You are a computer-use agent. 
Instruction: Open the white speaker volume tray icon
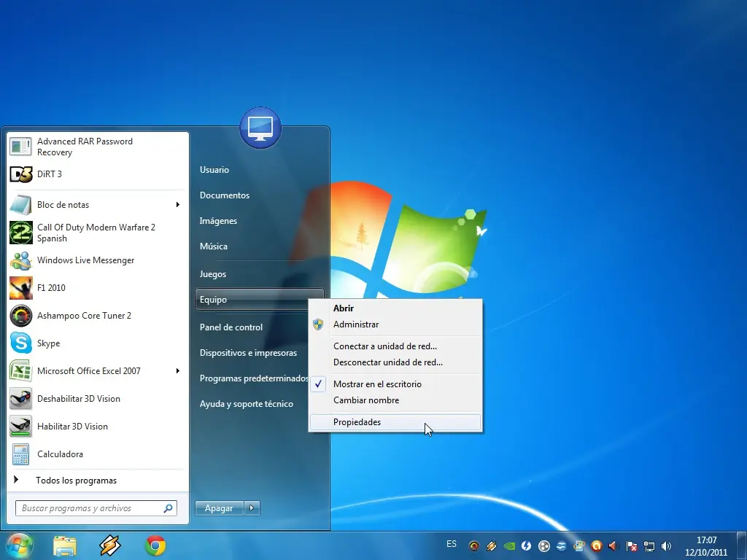point(667,546)
